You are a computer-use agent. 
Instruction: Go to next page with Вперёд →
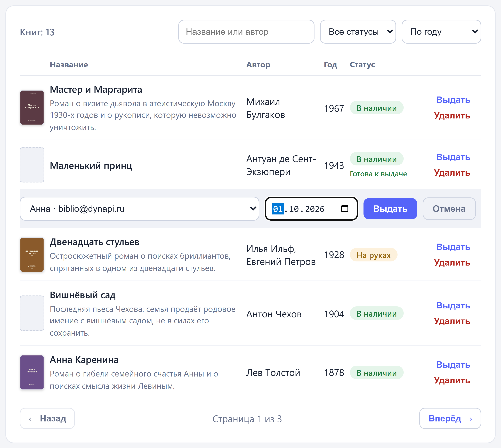click(450, 418)
